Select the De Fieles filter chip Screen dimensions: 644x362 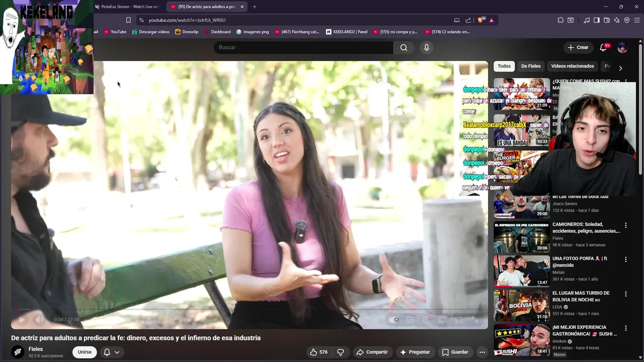pos(531,66)
